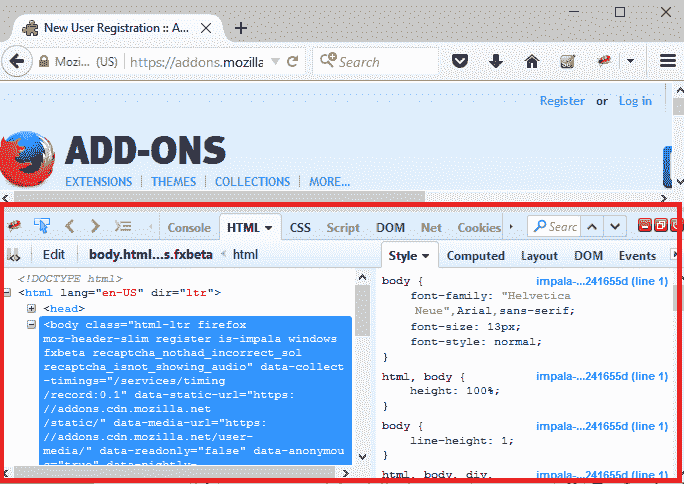
Task: Click the Firebug bug icon in browser toolbar
Action: (x=604, y=61)
